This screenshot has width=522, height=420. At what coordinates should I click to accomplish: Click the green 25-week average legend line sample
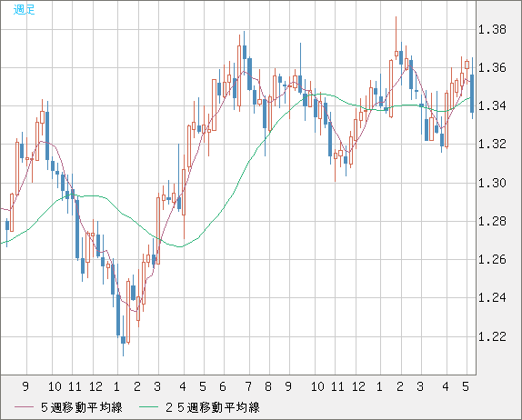tap(148, 407)
